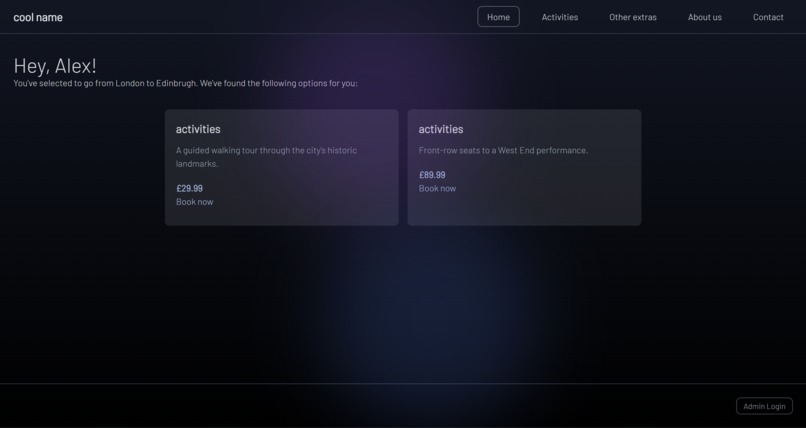The width and height of the screenshot is (806, 428).
Task: Book now for the £89.99 West End seats
Action: (x=437, y=189)
